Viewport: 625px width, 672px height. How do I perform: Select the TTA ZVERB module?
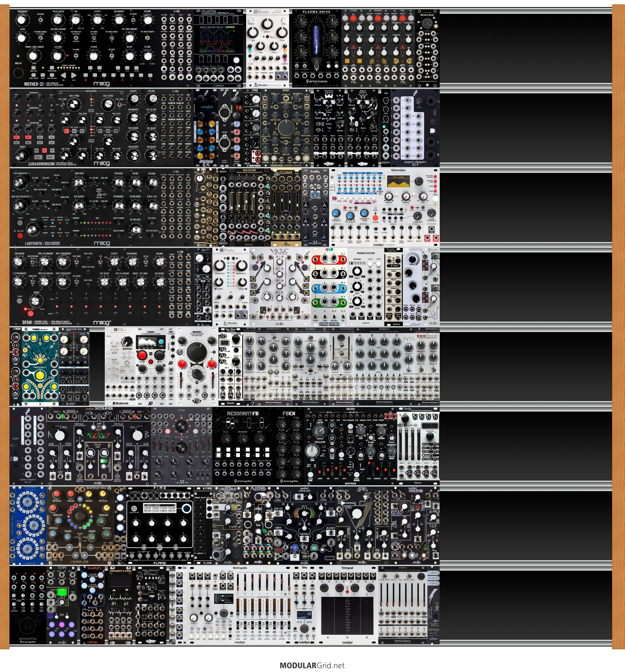[353, 48]
